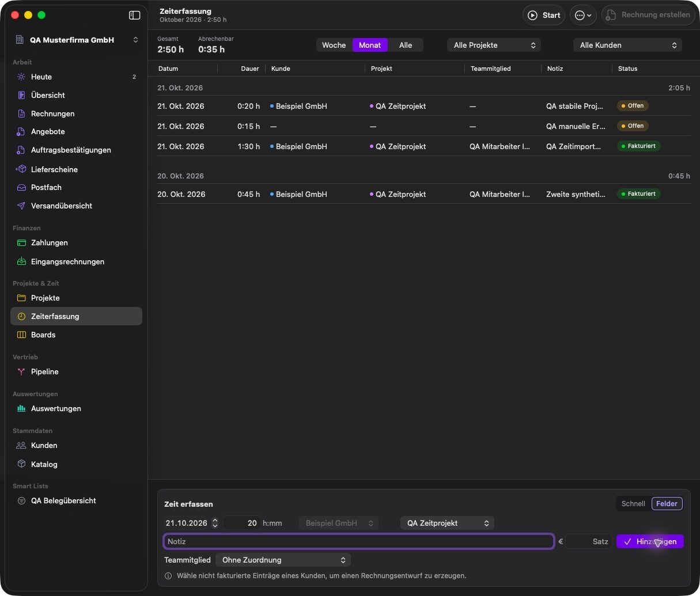Image resolution: width=700 pixels, height=596 pixels.
Task: Click the Pipeline branch icon
Action: 21,371
